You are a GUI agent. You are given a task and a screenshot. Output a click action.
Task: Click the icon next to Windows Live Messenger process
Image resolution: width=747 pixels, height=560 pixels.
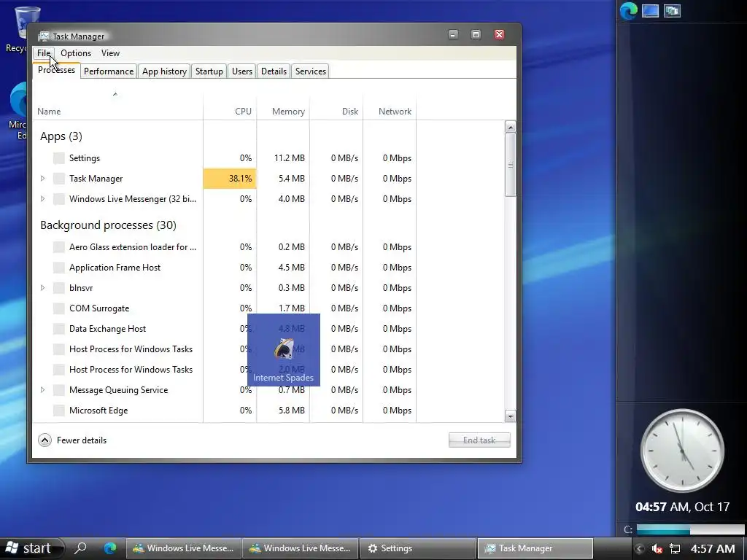pyautogui.click(x=59, y=199)
